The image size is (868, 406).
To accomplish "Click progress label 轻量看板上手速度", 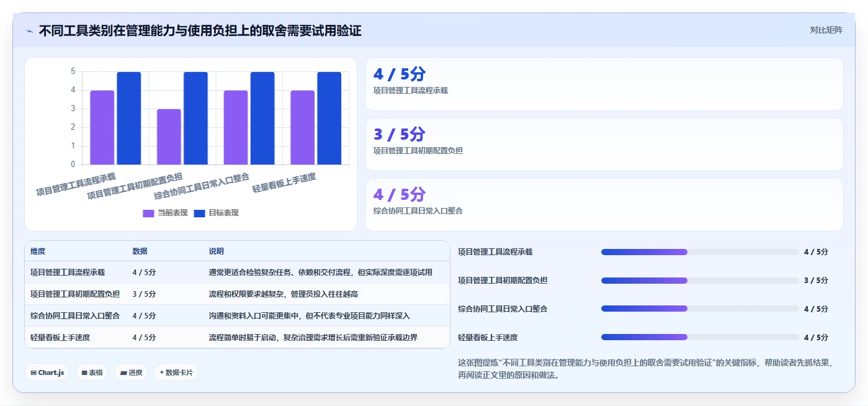I will point(488,337).
